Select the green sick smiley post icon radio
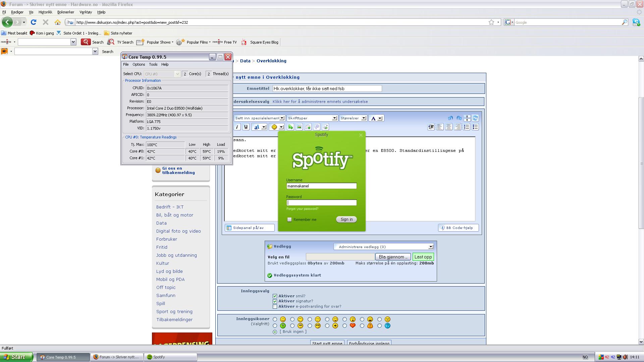The width and height of the screenshot is (644, 362). tap(275, 326)
